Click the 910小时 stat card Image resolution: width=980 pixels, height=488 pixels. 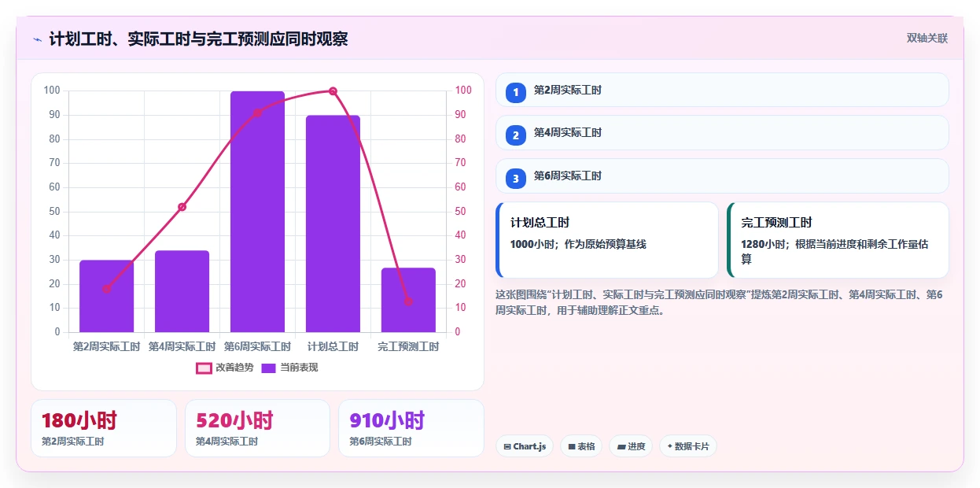pos(411,428)
